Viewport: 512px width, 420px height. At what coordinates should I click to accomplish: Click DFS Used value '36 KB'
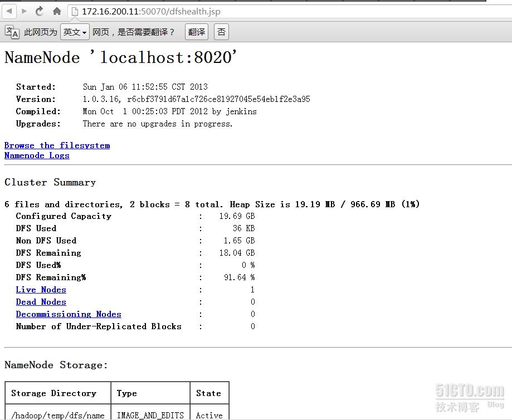pyautogui.click(x=244, y=228)
